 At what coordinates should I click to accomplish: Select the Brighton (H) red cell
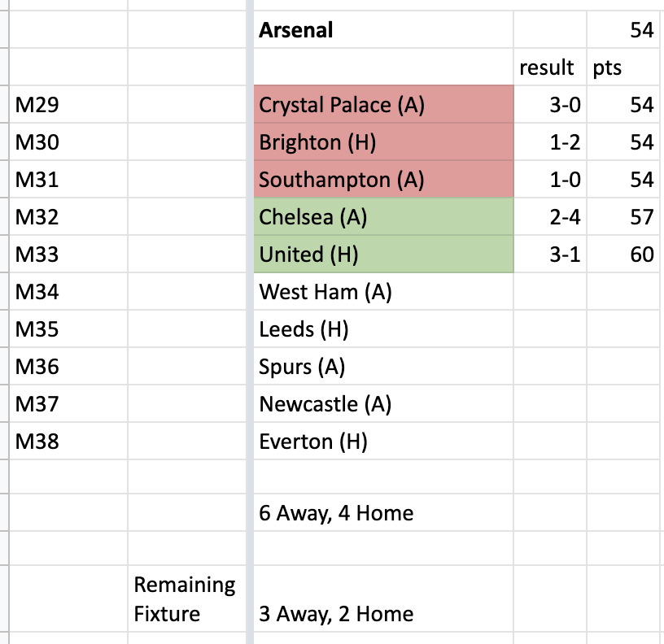pos(383,141)
